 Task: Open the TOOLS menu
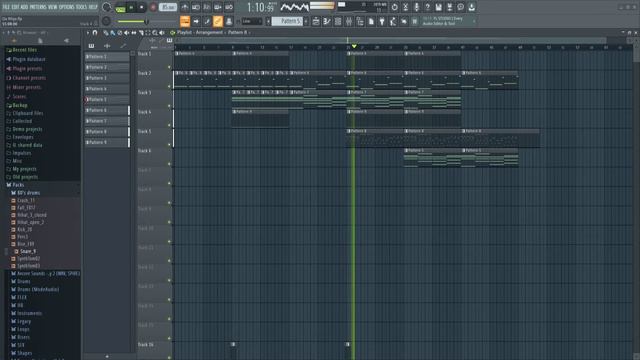(x=82, y=7)
